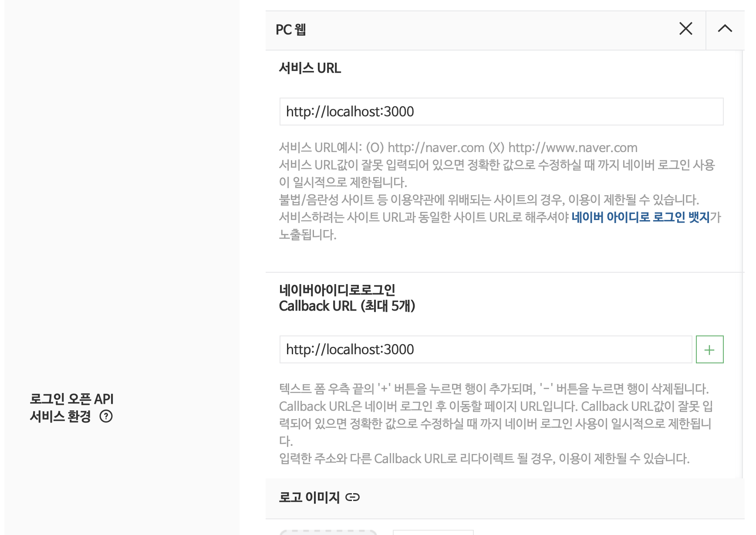Click the 로고 이미지 section heading
This screenshot has width=756, height=535.
tap(309, 497)
